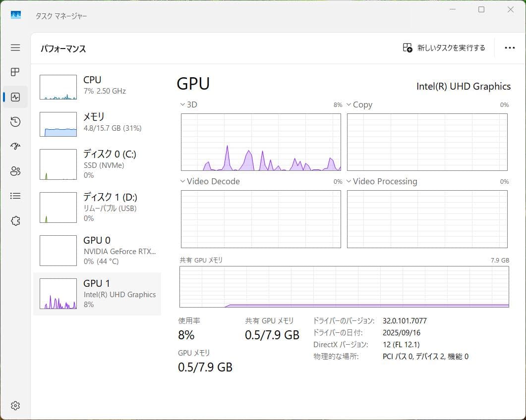This screenshot has width=526, height=420.
Task: Select the Performance page icon
Action: click(15, 97)
